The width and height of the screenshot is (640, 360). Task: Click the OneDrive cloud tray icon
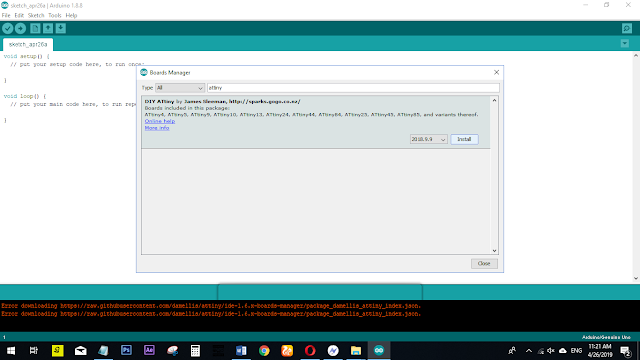click(562, 351)
